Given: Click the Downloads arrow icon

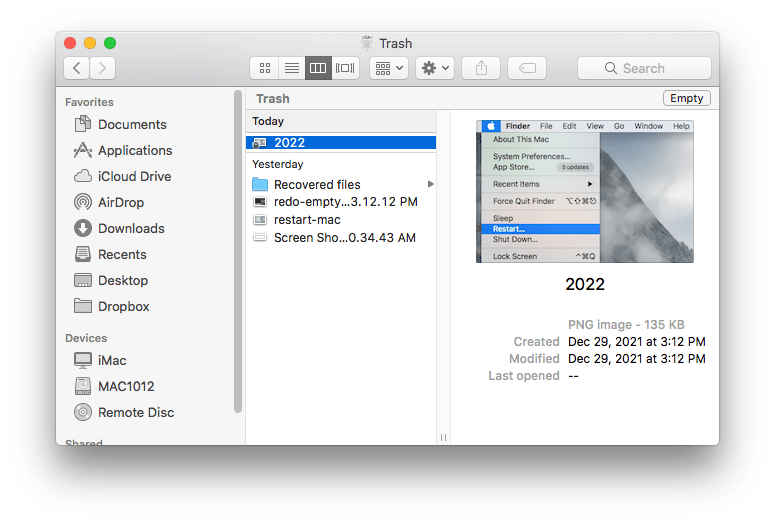Looking at the screenshot, I should pos(83,228).
